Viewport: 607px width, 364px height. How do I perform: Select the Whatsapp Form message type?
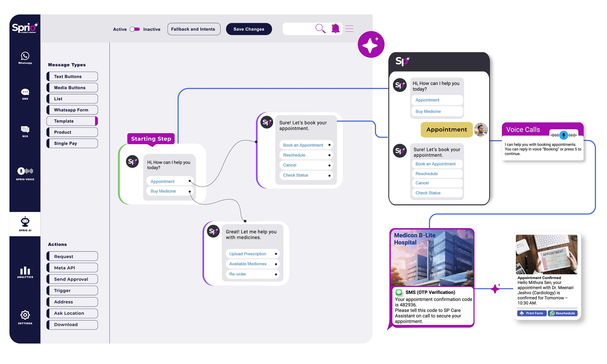click(72, 110)
